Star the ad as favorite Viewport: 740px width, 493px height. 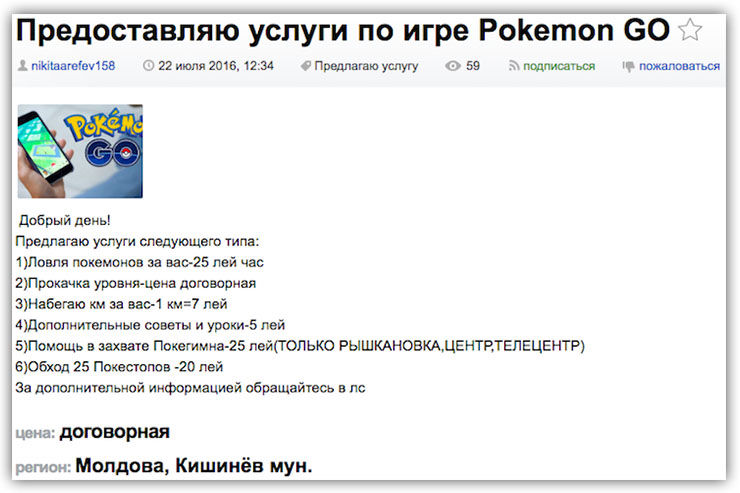point(690,30)
